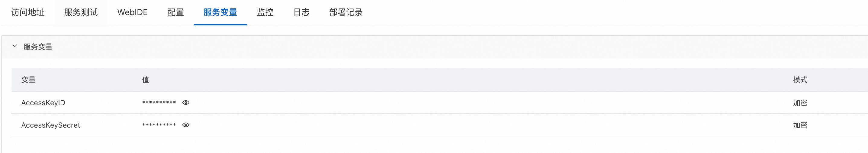Show the AccessKeySecret hidden value

click(x=186, y=125)
